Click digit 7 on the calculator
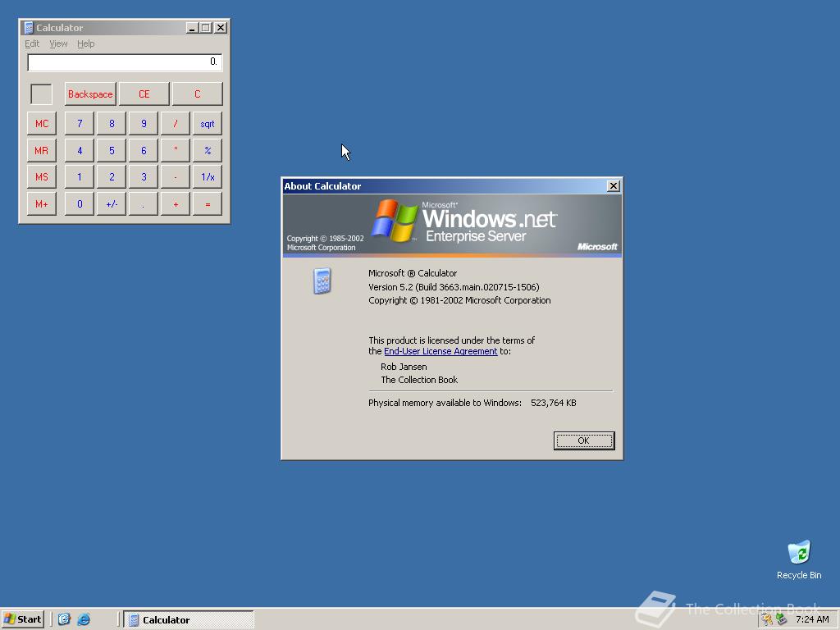840x630 pixels. click(80, 124)
